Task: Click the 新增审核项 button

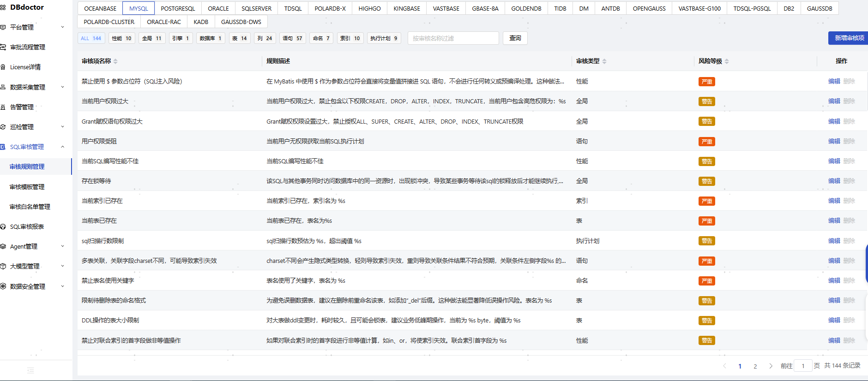Action: pyautogui.click(x=849, y=38)
